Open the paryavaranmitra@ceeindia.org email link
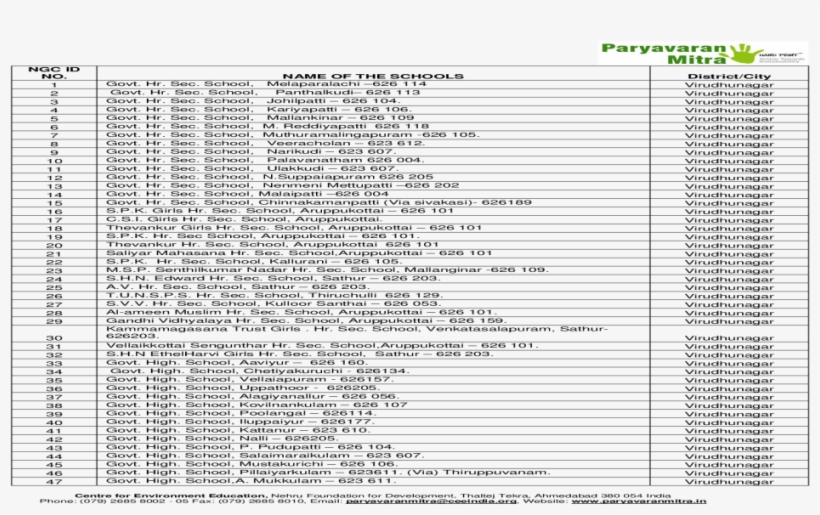Image resolution: width=820 pixels, height=515 pixels. 431,501
